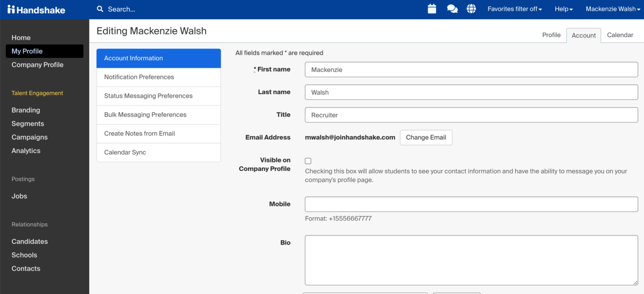
Task: Open Company Profile in sidebar
Action: pos(38,64)
